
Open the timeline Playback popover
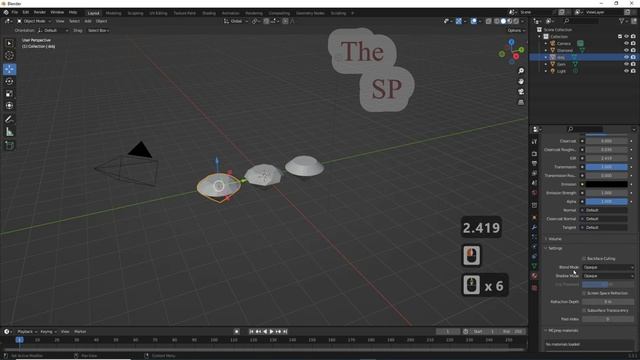coord(27,331)
